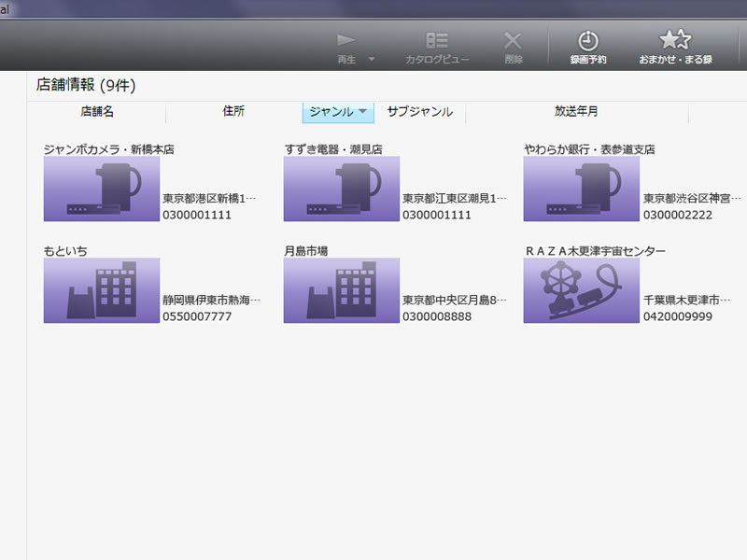The width and height of the screenshot is (747, 560).
Task: Select ＲＡＺＡ木更津宇宙センター amusement thumbnail
Action: (x=582, y=290)
